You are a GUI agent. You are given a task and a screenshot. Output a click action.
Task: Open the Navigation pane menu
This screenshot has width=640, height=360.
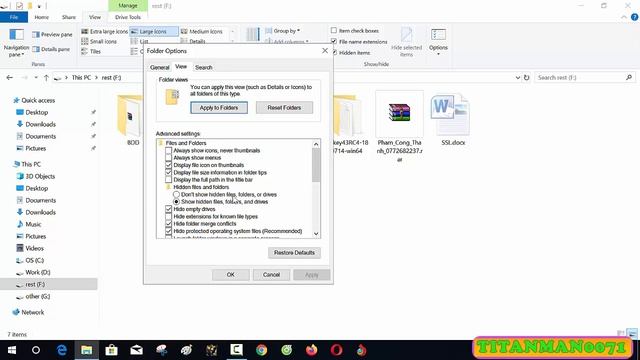(16, 43)
